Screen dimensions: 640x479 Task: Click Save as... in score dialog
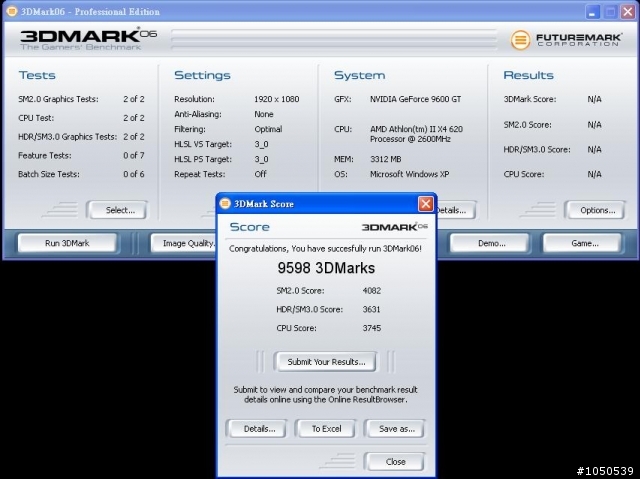point(395,429)
